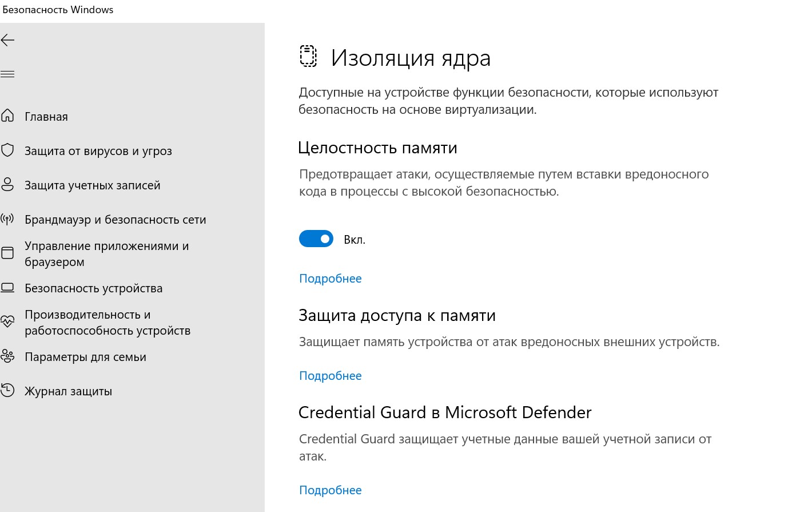Image resolution: width=812 pixels, height=512 pixels.
Task: Turn off the Целостность памяти toggle
Action: click(316, 239)
